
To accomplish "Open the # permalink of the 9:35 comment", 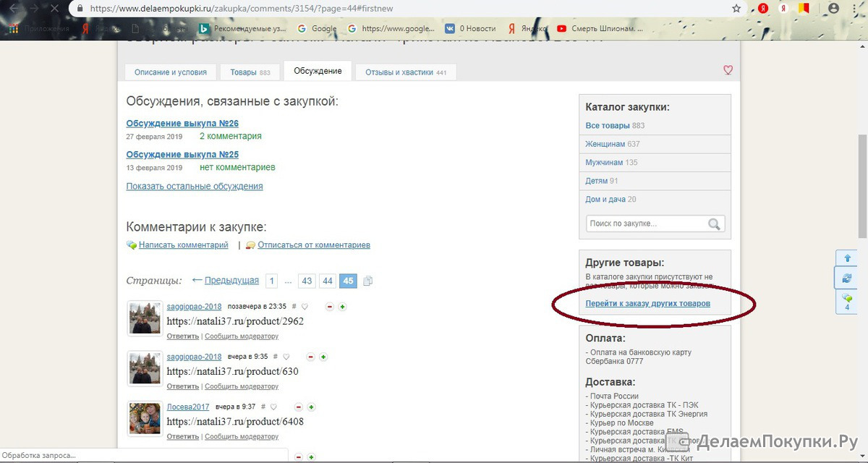I will 276,357.
